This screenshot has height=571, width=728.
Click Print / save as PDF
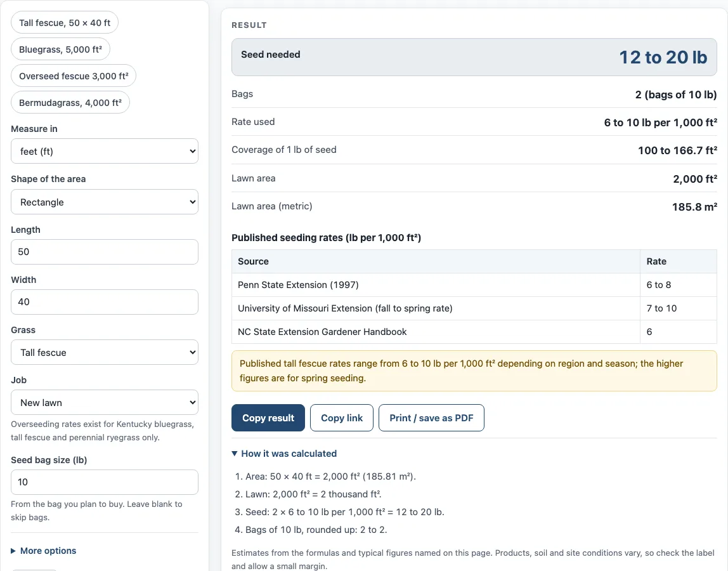click(x=431, y=417)
